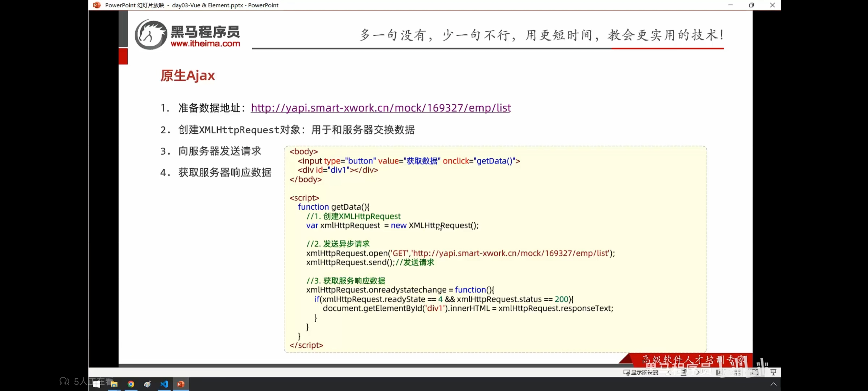Click the <input type="button" code line

(x=409, y=161)
